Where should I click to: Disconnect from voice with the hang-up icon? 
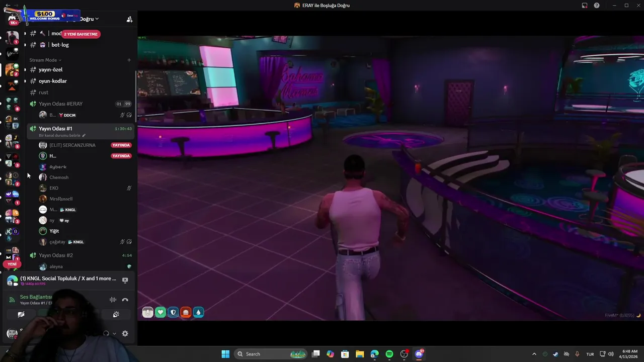tap(125, 300)
